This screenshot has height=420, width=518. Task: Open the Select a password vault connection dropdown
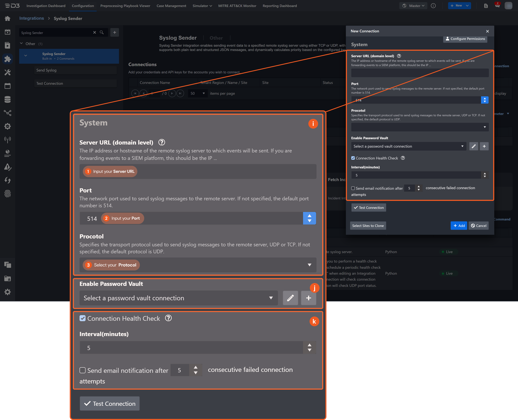point(408,146)
